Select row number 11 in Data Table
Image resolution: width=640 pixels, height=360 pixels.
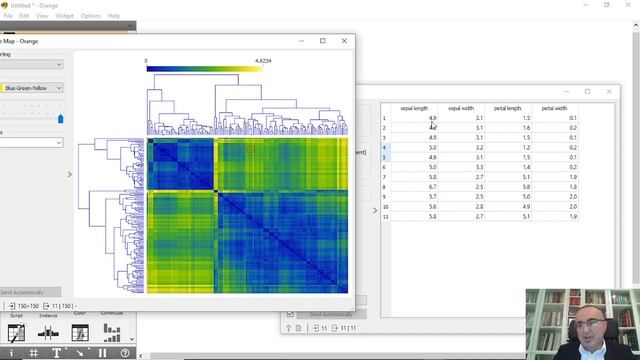[x=385, y=217]
